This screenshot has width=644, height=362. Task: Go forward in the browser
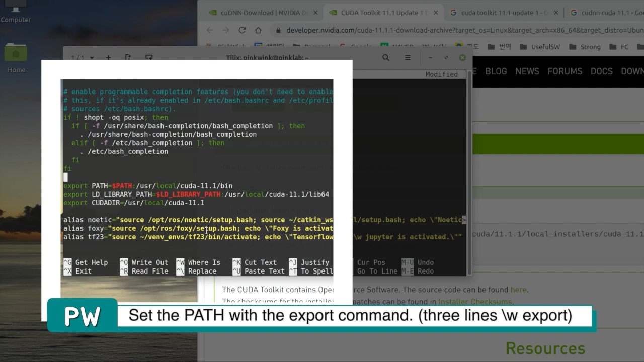coord(226,30)
